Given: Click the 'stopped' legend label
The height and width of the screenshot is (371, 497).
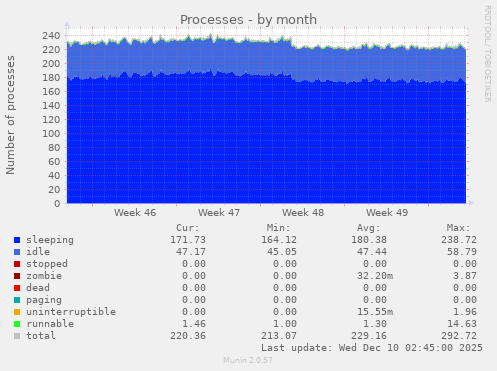Looking at the screenshot, I should [47, 264].
